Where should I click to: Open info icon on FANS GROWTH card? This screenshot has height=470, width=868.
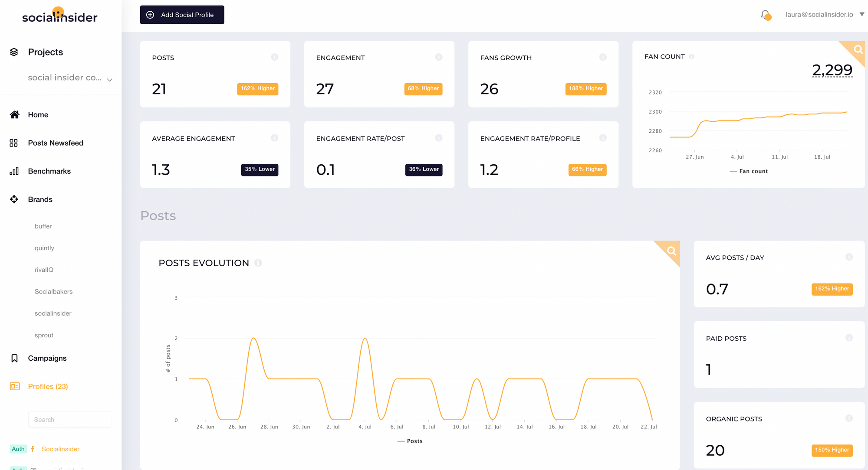(x=603, y=57)
